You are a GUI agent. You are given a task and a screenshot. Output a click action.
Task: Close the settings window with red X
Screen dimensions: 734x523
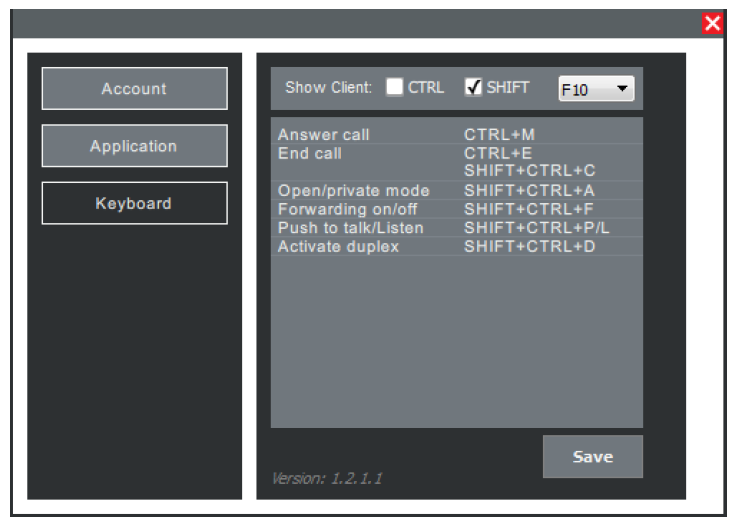[x=712, y=24]
